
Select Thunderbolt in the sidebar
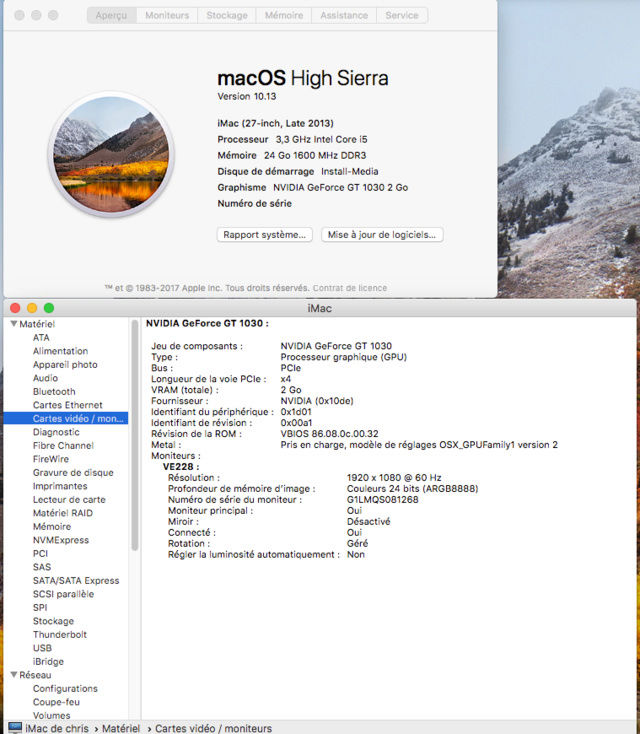pyautogui.click(x=60, y=634)
